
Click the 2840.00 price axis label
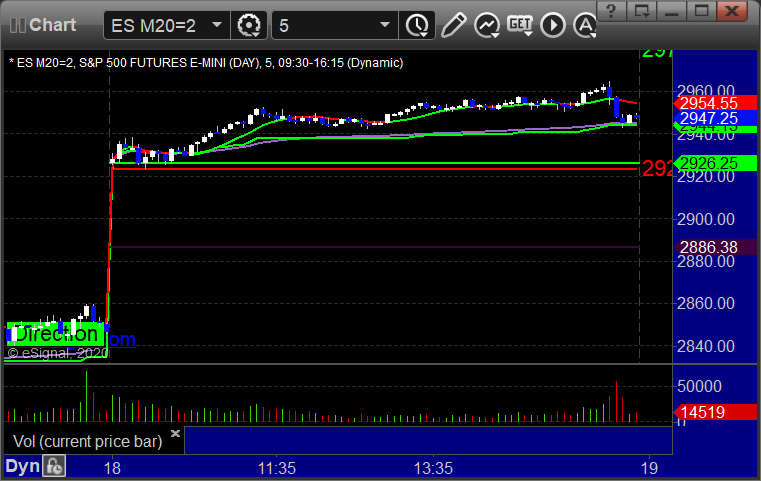coord(706,346)
